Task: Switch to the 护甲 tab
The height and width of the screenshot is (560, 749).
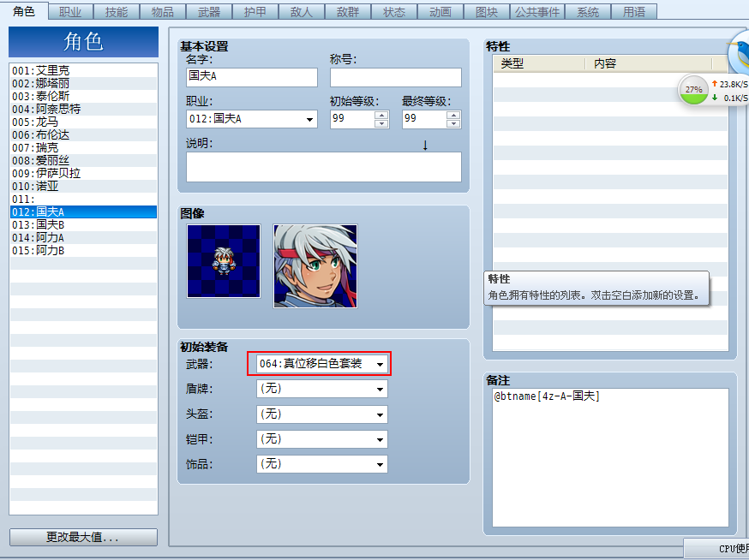Action: (255, 12)
